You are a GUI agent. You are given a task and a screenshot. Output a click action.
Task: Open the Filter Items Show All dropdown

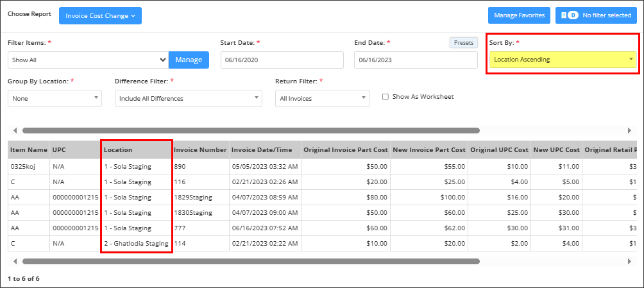click(x=89, y=60)
